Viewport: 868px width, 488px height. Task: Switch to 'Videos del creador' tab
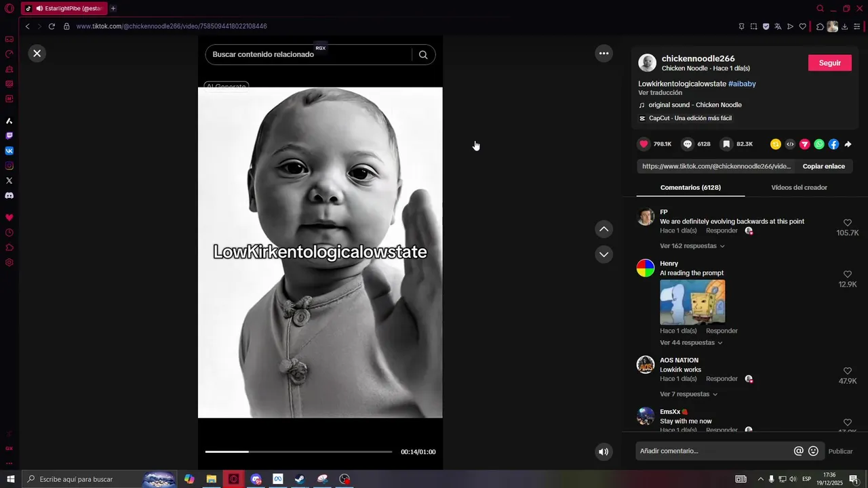799,188
